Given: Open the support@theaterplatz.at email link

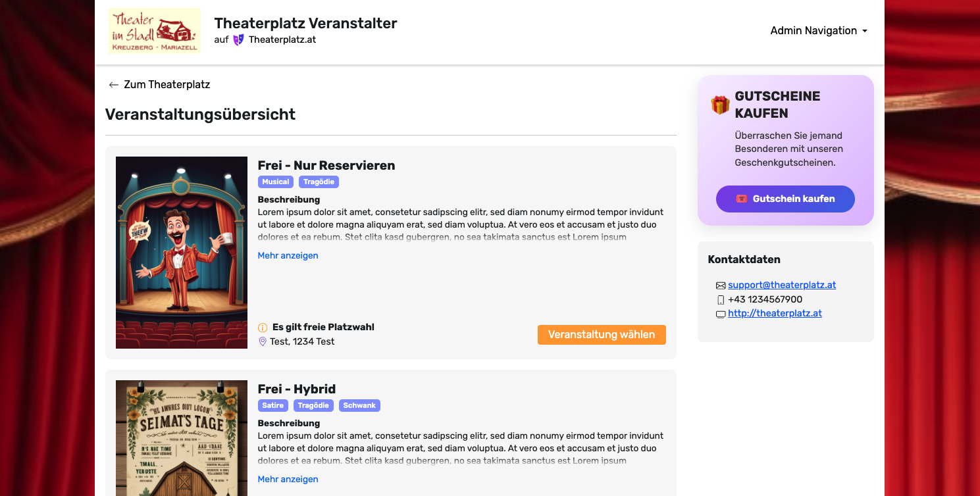Looking at the screenshot, I should point(782,285).
